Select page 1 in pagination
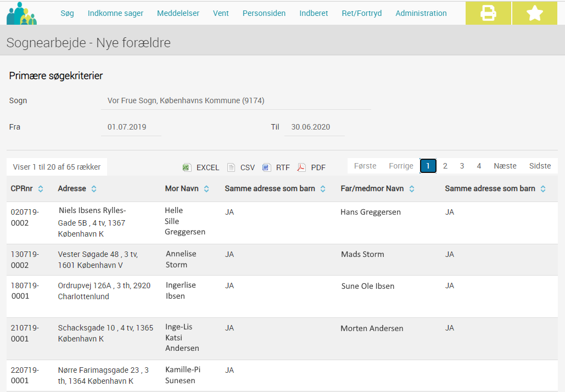 coord(428,166)
